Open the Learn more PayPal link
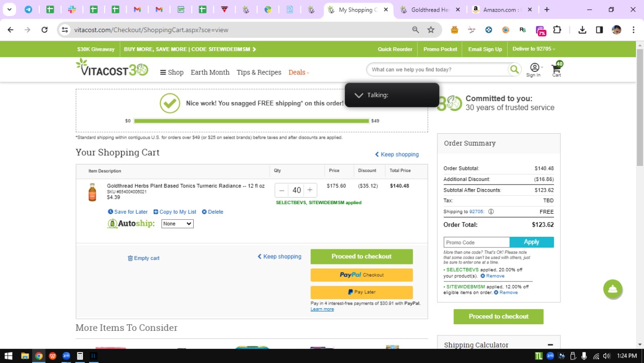The height and width of the screenshot is (363, 644). point(322,309)
